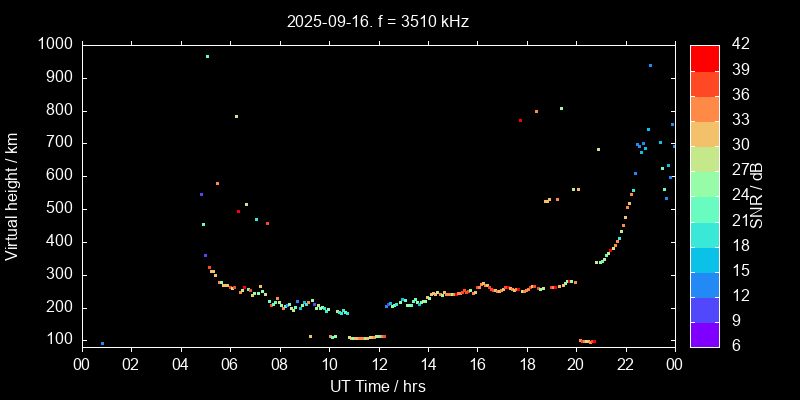Choose the blue 9–12 dB colorbar band
The image size is (800, 400).
click(705, 309)
